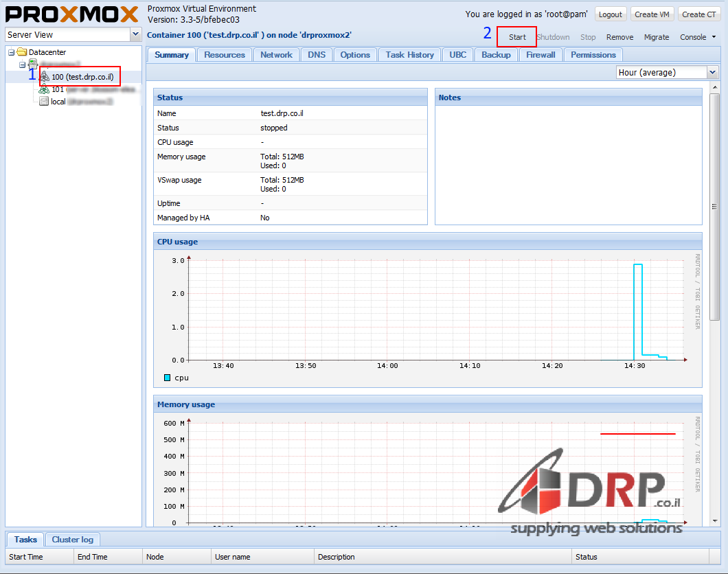Switch to the Cluster log tab
The width and height of the screenshot is (728, 574).
click(73, 540)
